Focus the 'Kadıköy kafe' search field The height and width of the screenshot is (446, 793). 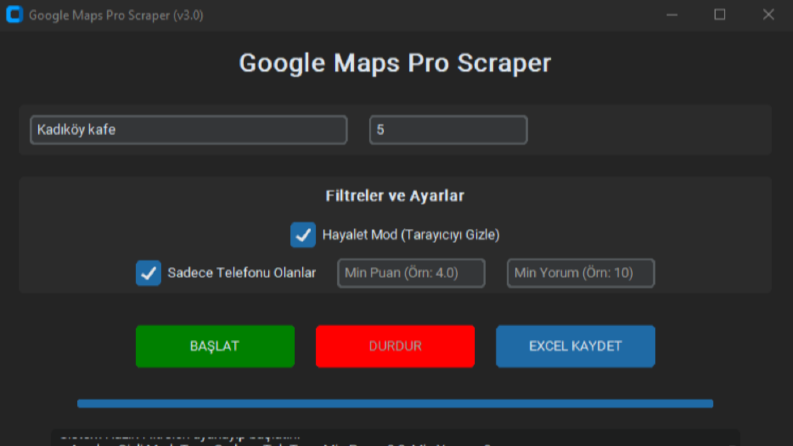(189, 130)
